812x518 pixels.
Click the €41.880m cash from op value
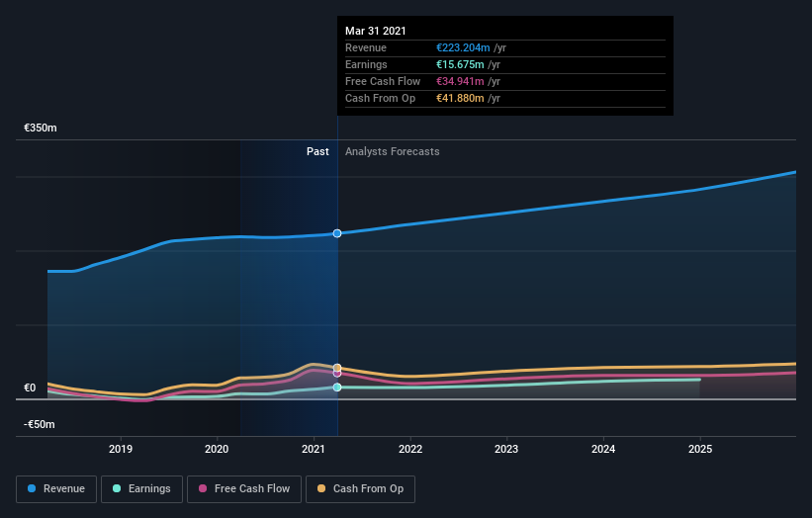(x=460, y=98)
